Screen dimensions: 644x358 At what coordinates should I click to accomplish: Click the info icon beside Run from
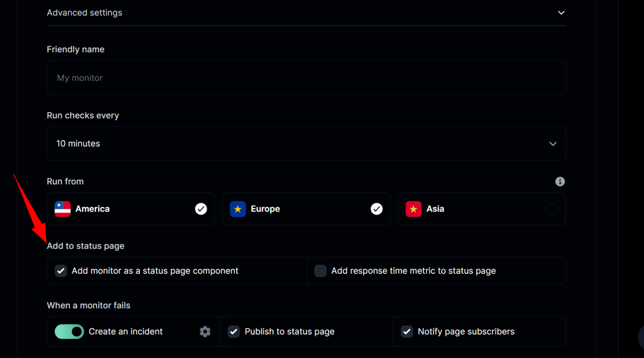[x=560, y=181]
